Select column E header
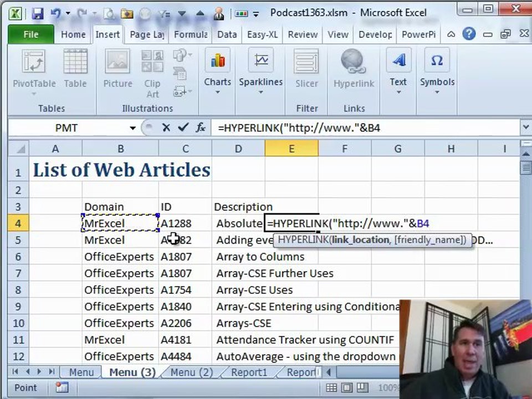 coord(291,149)
